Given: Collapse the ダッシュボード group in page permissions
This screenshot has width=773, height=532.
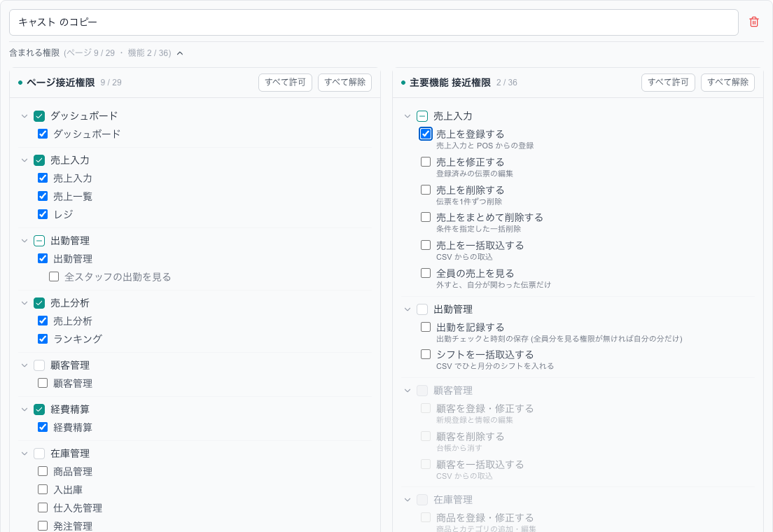Looking at the screenshot, I should click(24, 116).
